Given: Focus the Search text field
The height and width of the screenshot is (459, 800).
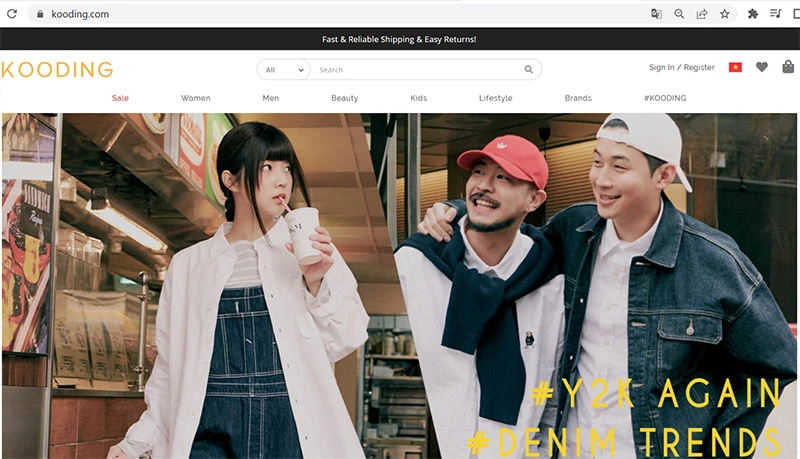Looking at the screenshot, I should [x=418, y=70].
